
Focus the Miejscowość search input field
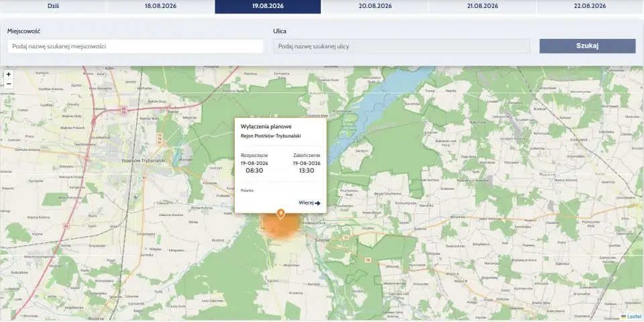pyautogui.click(x=135, y=46)
